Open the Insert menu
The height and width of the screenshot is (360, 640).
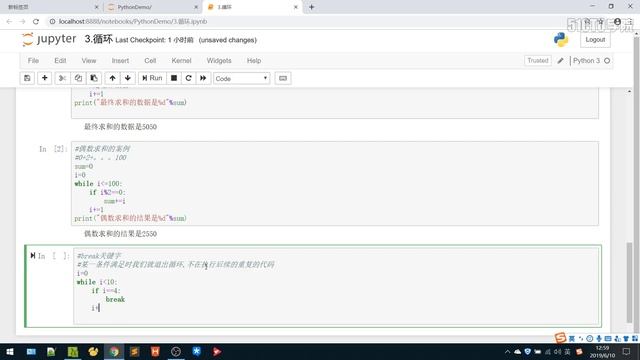[x=120, y=60]
